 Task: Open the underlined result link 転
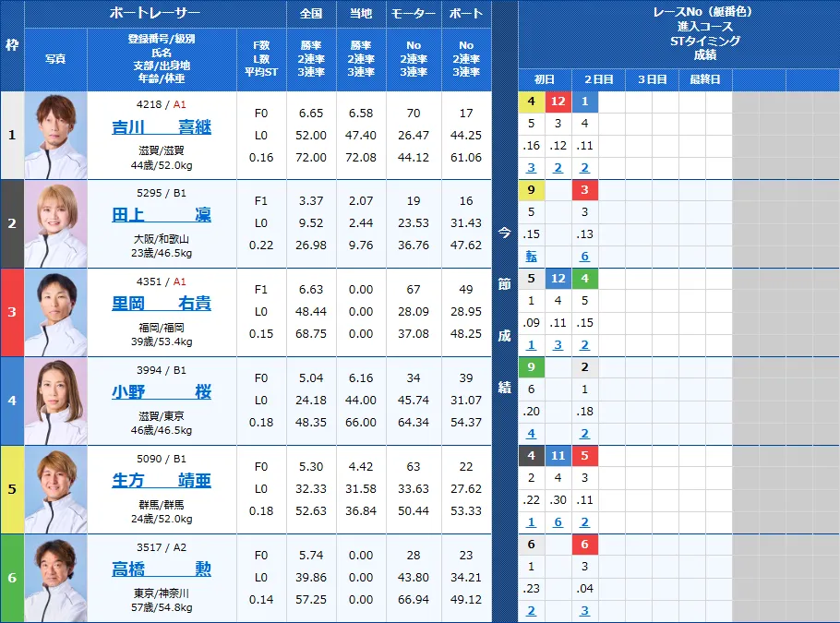point(530,257)
